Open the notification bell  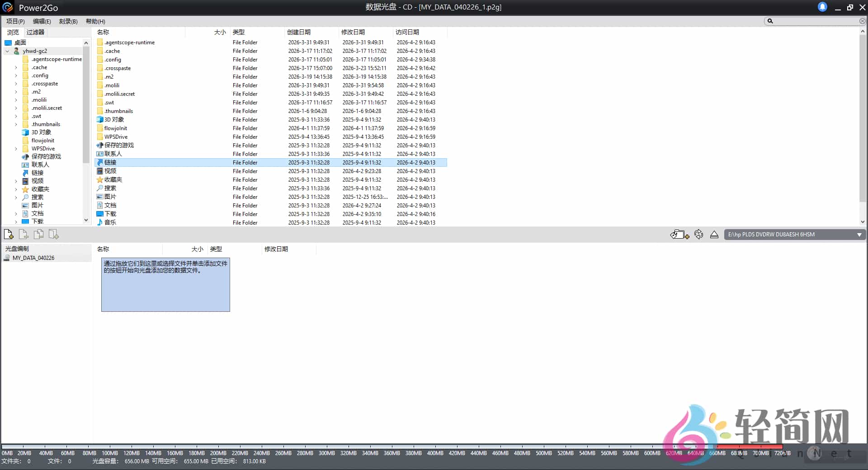(822, 7)
